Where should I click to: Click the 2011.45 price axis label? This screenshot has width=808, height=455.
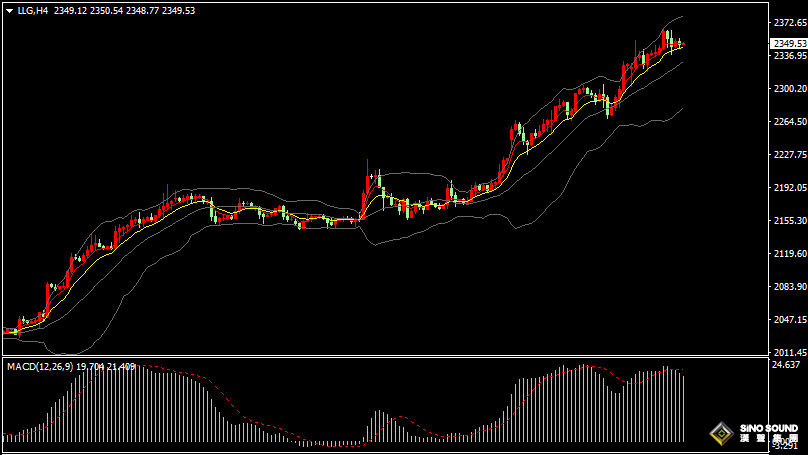[x=789, y=352]
